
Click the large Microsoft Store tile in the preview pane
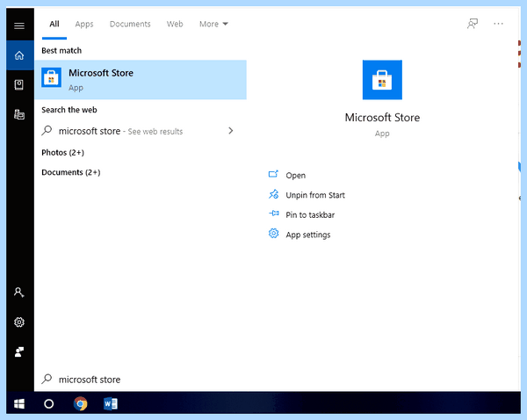pyautogui.click(x=382, y=80)
